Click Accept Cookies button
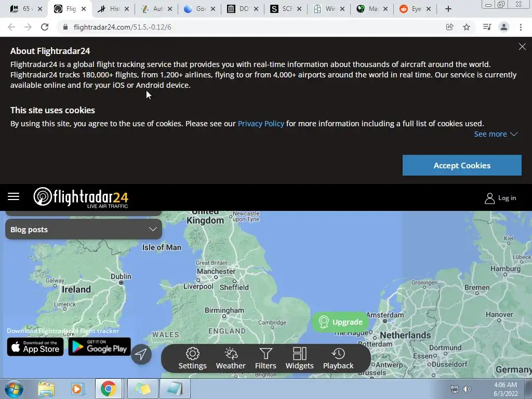The height and width of the screenshot is (399, 532). coord(462,165)
